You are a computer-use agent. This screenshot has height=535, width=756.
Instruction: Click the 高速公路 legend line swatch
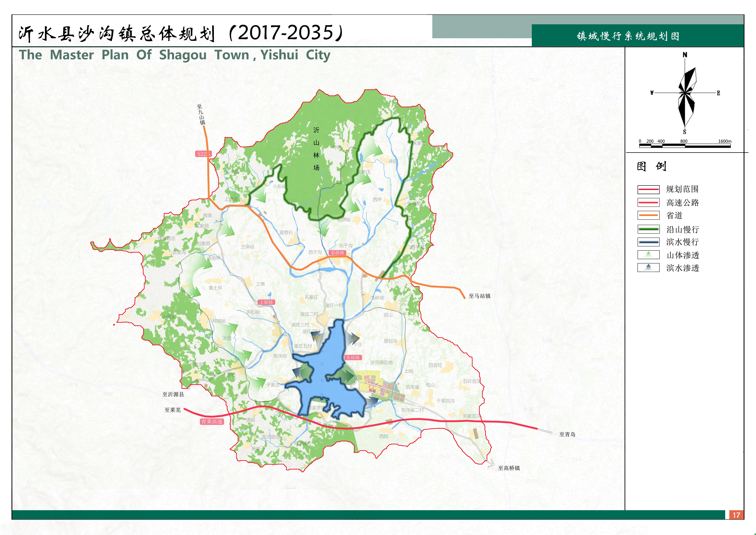click(x=648, y=202)
